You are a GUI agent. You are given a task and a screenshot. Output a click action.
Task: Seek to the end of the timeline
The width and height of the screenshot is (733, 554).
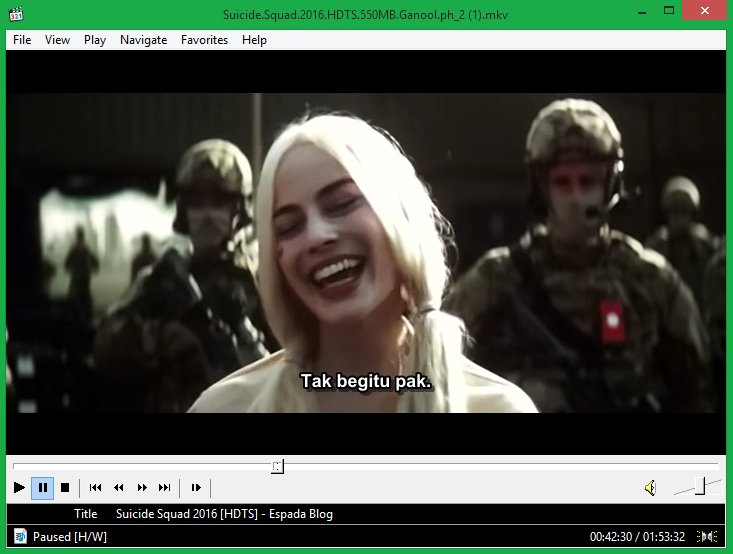click(x=717, y=466)
